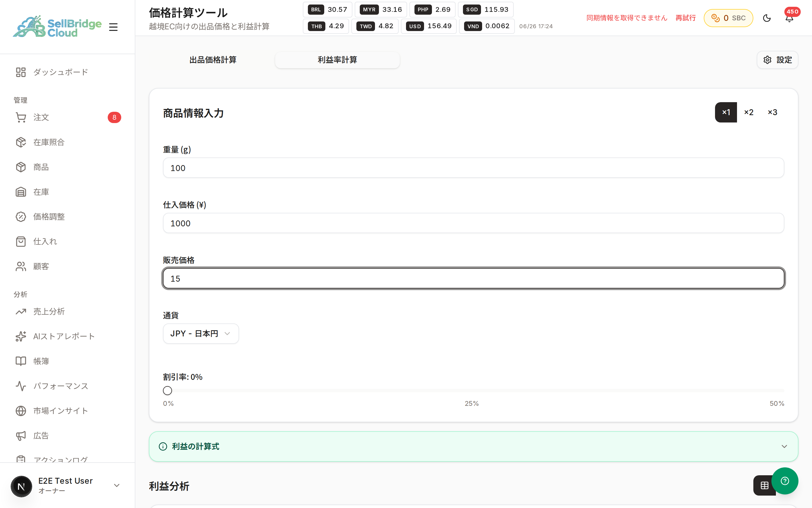
Task: Click the BRL 30.57 exchange rate chip
Action: 328,9
